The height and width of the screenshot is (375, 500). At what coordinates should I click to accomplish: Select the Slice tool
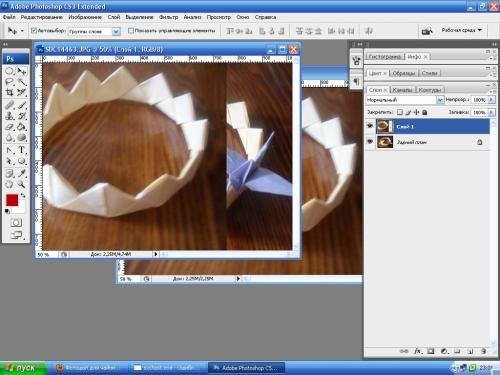(22, 92)
